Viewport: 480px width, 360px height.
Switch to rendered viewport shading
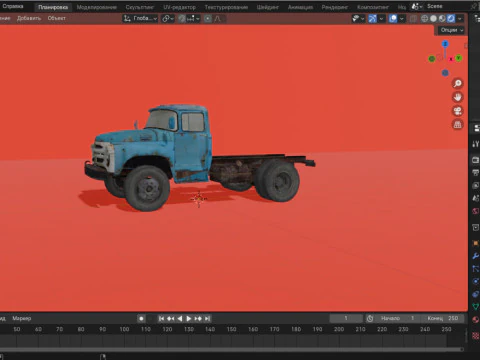point(451,19)
